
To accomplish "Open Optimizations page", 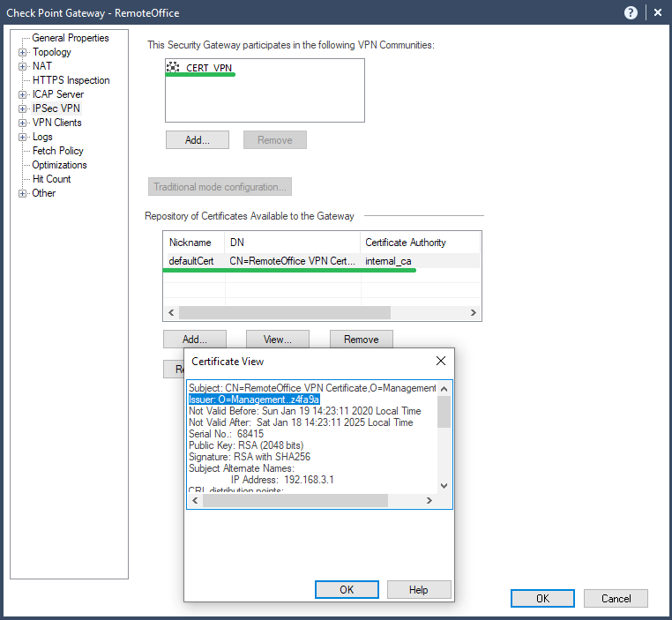I will point(60,165).
